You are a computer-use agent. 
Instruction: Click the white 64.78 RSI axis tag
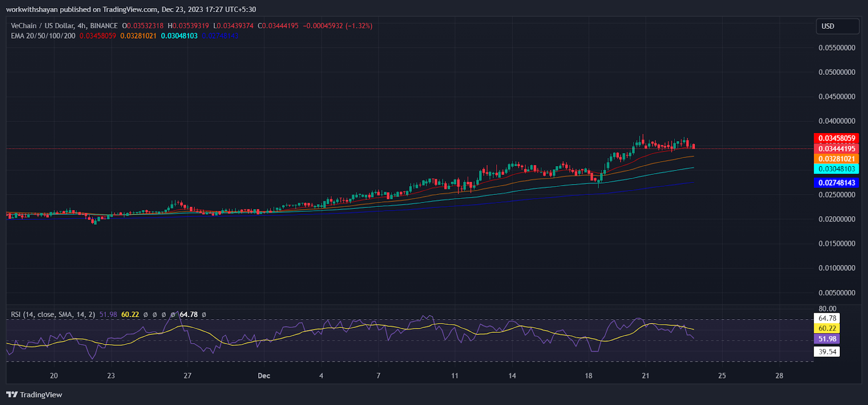point(827,318)
